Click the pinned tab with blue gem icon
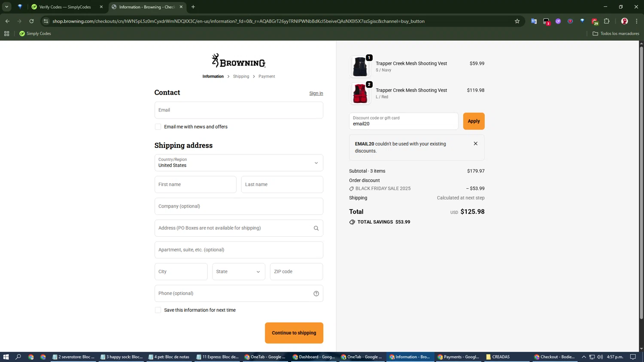 click(20, 7)
